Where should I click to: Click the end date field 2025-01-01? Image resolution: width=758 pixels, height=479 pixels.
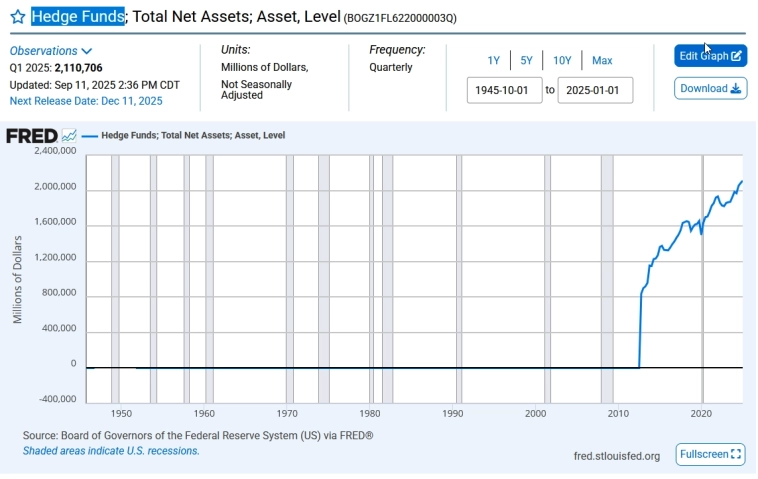(x=595, y=90)
